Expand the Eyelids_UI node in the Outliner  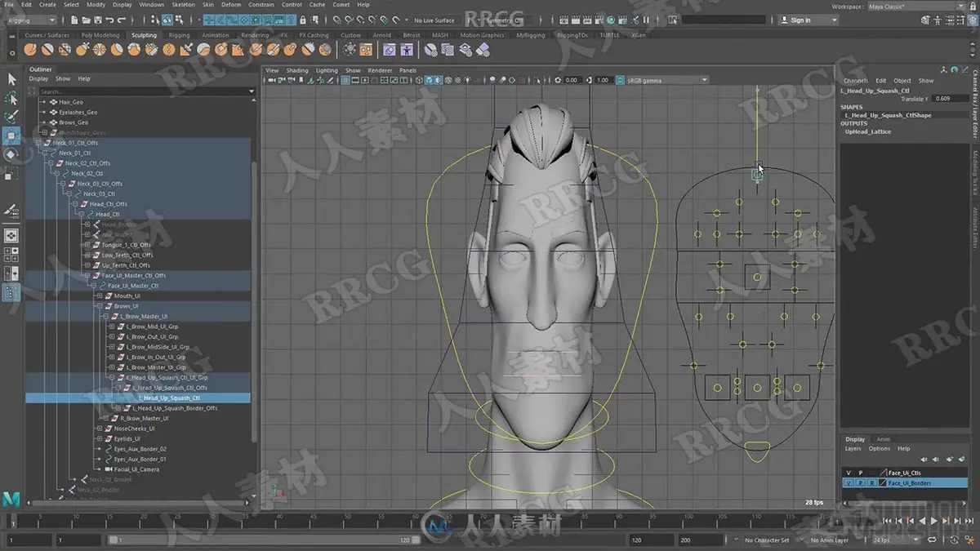(99, 438)
